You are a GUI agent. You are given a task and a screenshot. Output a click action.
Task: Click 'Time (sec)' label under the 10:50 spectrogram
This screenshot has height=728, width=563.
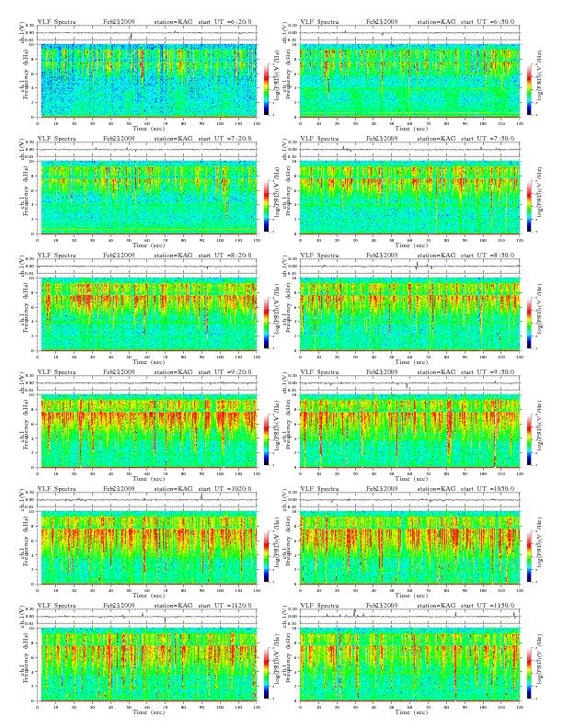coord(411,596)
